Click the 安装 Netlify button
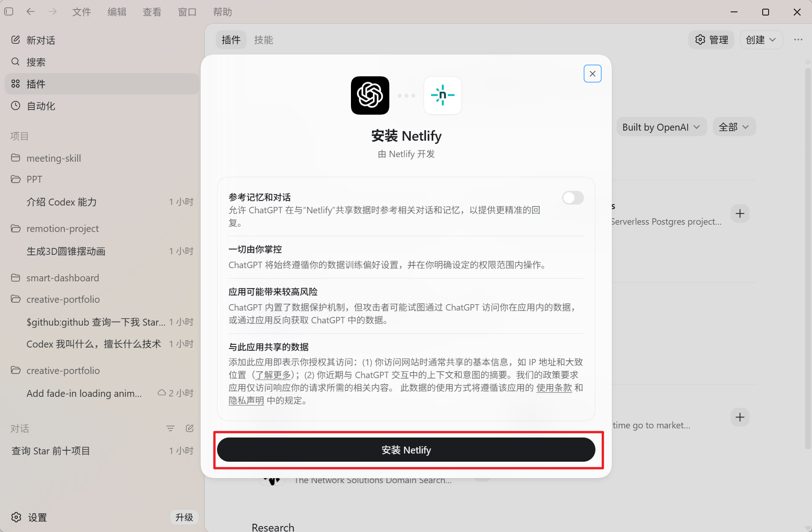This screenshot has height=532, width=812. (x=406, y=450)
